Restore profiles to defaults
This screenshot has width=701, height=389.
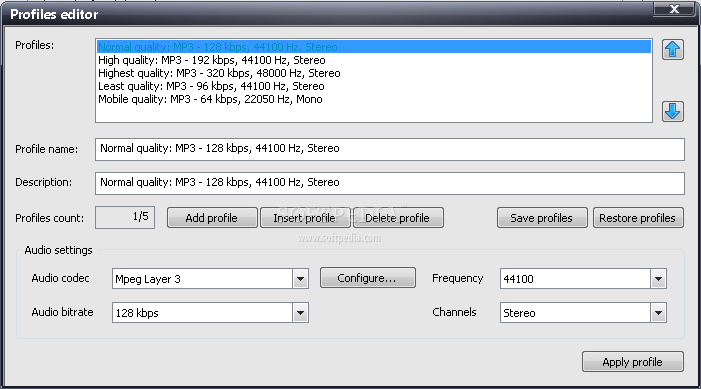pos(638,218)
